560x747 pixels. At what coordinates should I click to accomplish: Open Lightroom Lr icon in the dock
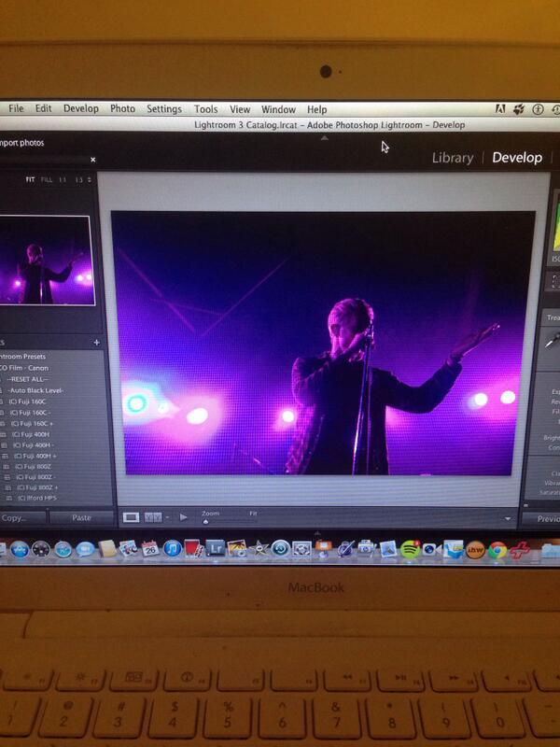coord(216,548)
